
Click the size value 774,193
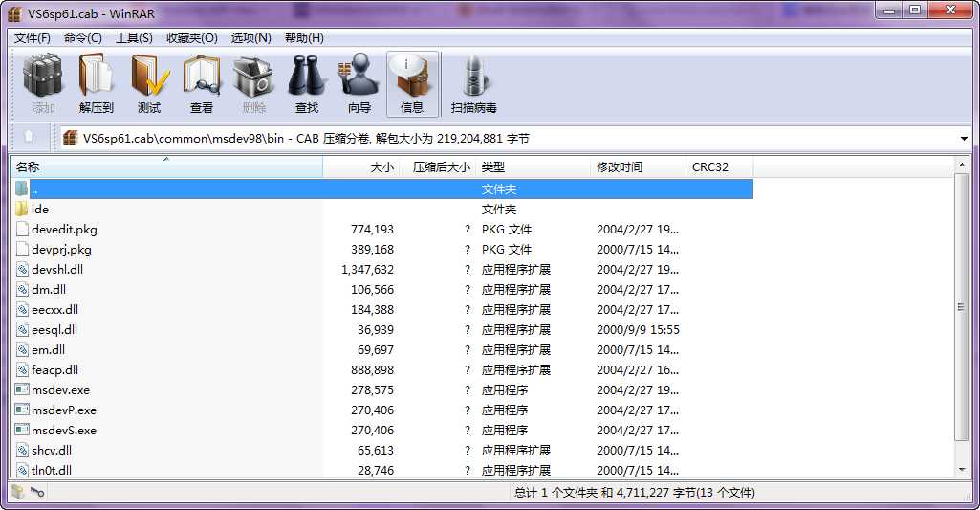click(373, 229)
